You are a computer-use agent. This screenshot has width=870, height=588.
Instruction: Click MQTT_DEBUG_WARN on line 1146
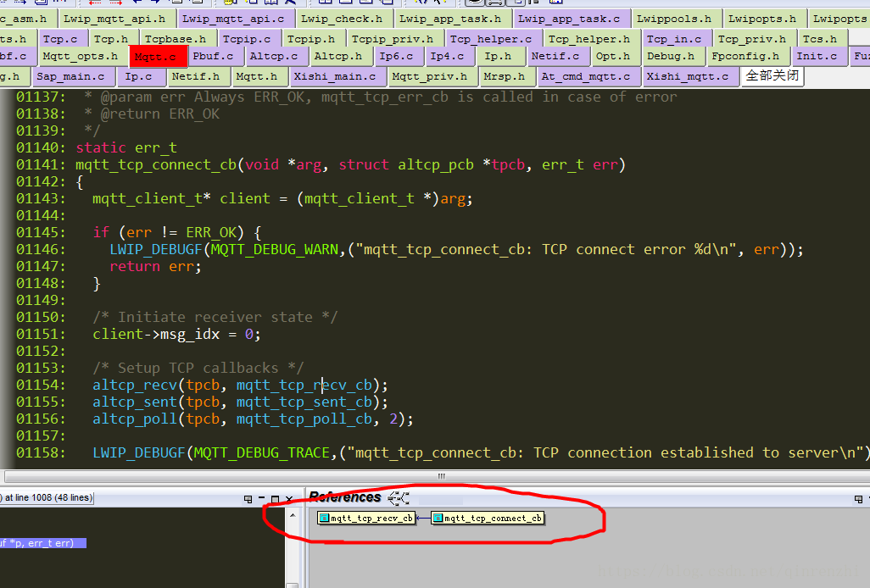coord(274,250)
